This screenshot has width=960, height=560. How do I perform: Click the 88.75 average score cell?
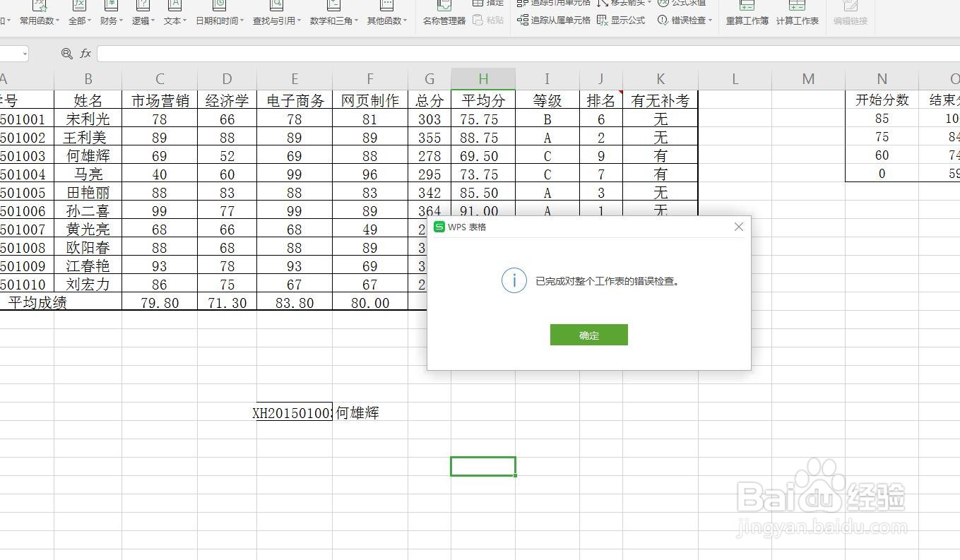(x=483, y=138)
